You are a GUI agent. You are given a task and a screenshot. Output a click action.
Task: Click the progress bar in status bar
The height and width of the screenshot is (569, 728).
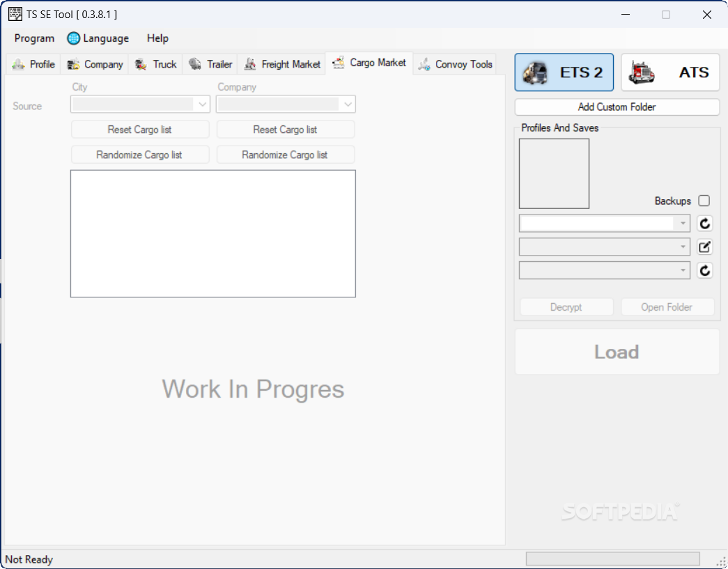[x=612, y=559]
